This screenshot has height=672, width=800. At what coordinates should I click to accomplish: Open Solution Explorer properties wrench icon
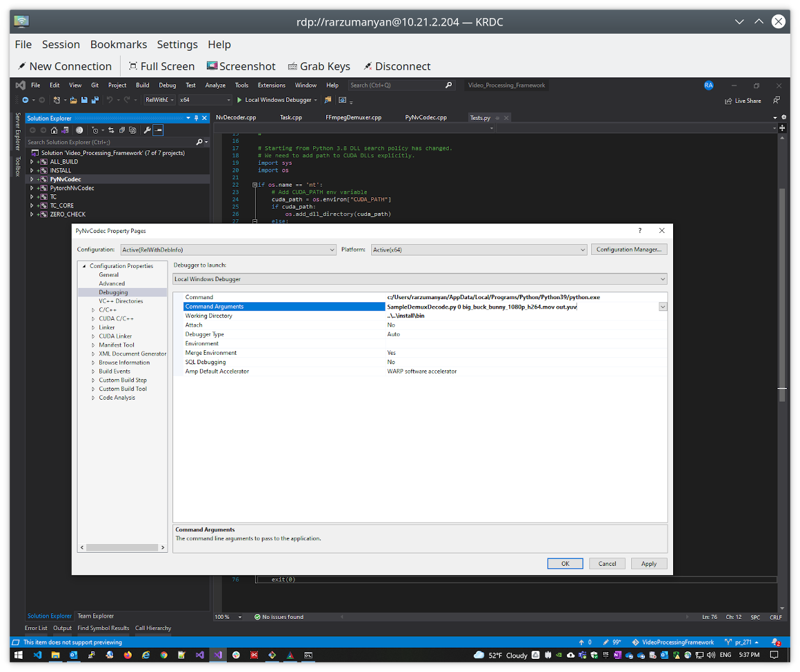click(147, 130)
